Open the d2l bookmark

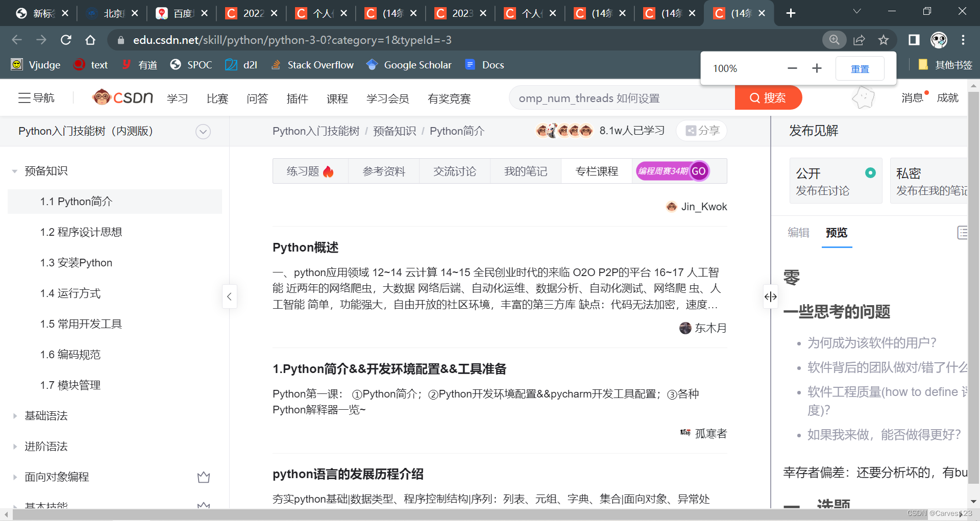coord(241,65)
